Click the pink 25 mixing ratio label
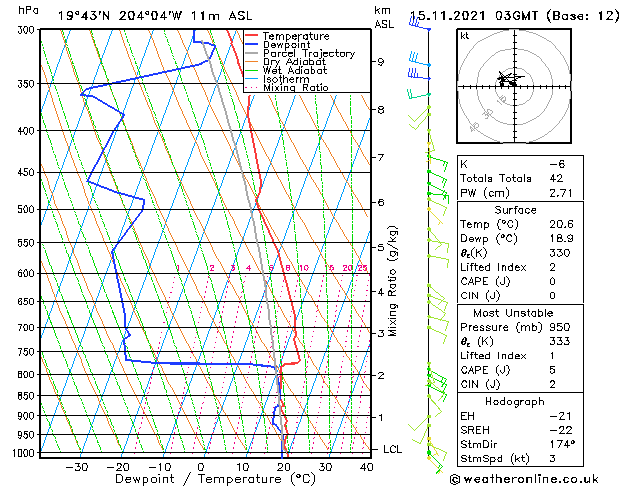Viewport: 629px width, 486px height. pyautogui.click(x=363, y=268)
